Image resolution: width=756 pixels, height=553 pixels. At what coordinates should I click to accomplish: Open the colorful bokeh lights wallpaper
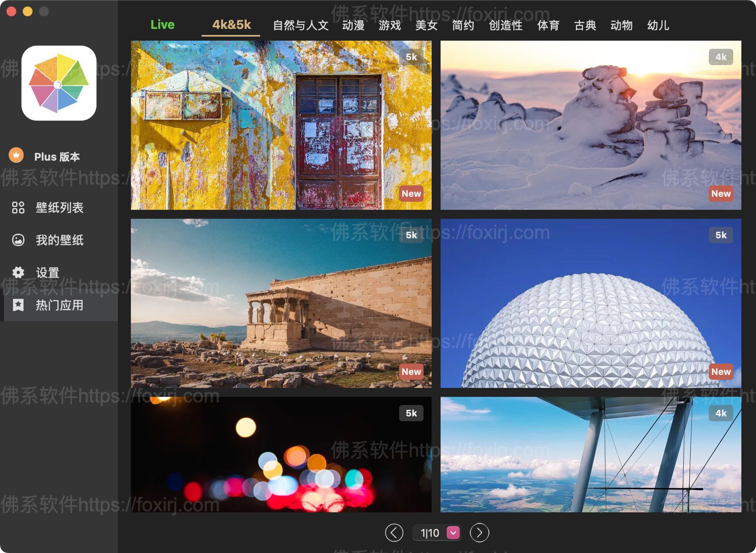(281, 454)
